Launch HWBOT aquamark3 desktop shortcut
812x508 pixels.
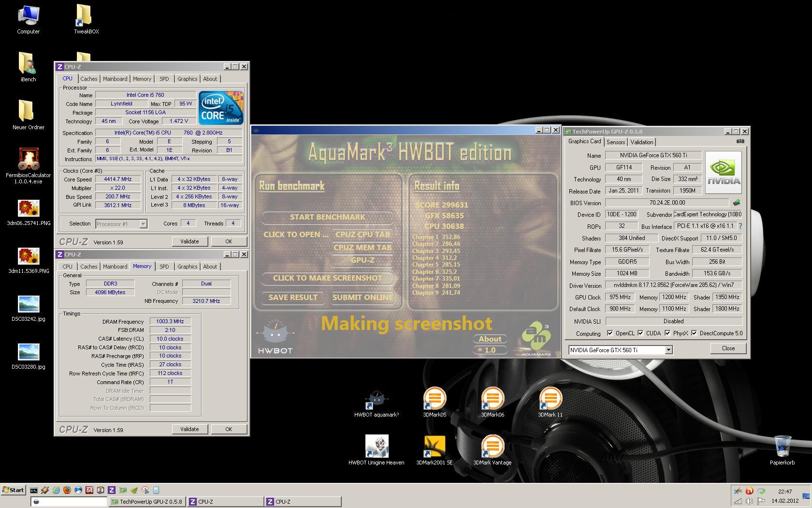click(x=377, y=403)
